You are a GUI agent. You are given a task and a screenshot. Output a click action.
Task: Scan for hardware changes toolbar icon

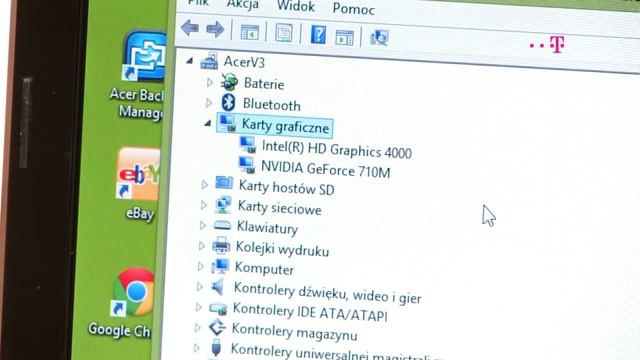[x=379, y=38]
